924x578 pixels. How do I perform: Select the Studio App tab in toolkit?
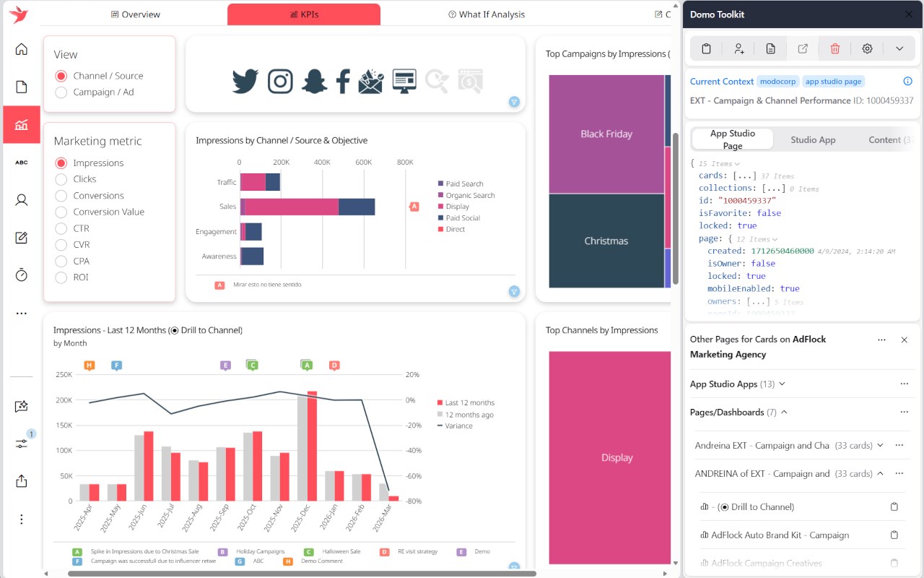(x=813, y=140)
